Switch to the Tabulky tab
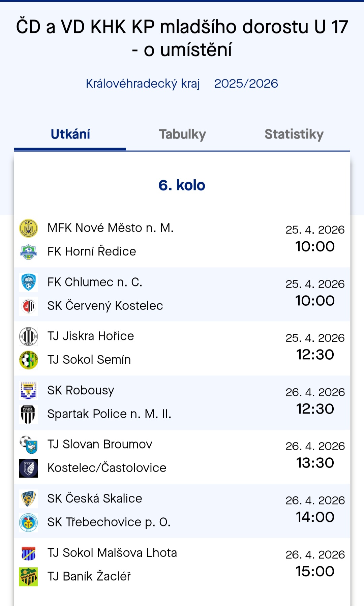 (x=182, y=134)
